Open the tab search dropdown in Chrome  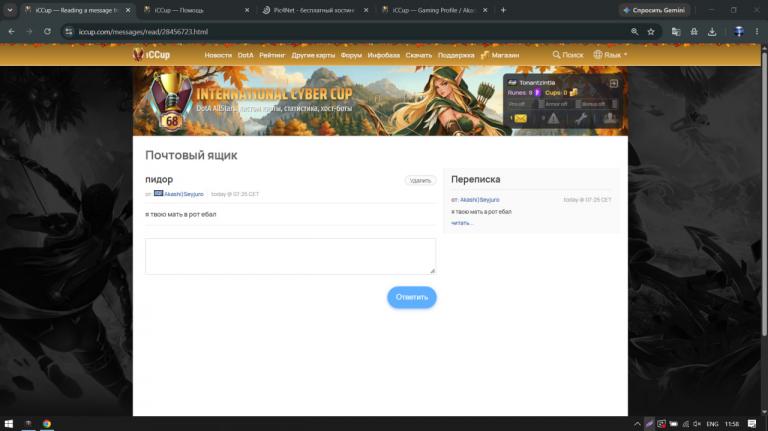pos(10,10)
